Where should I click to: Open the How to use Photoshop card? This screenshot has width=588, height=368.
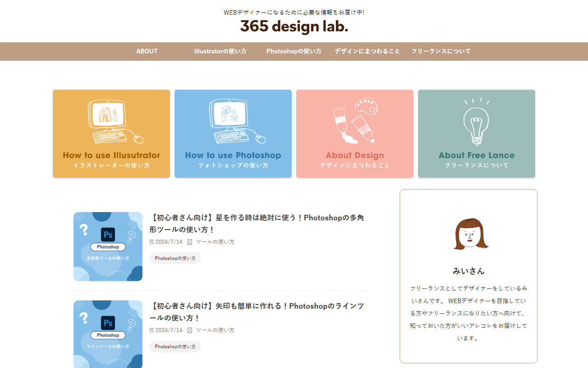[x=233, y=133]
